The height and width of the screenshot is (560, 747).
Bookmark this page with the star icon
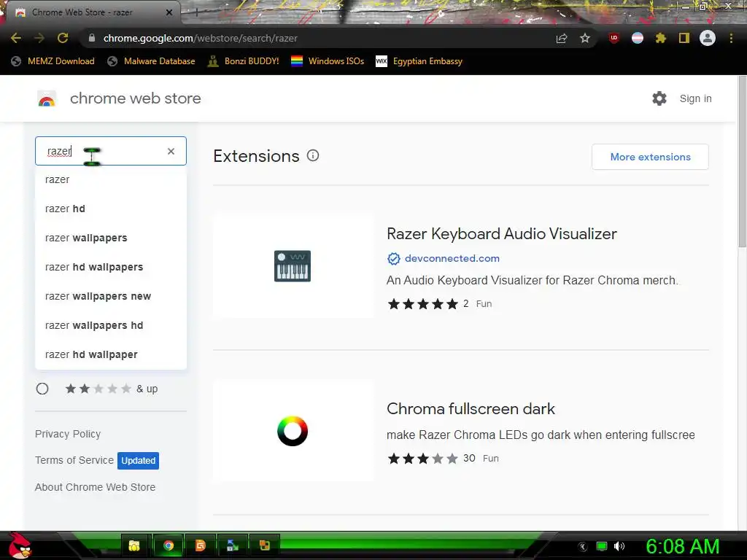click(x=585, y=38)
